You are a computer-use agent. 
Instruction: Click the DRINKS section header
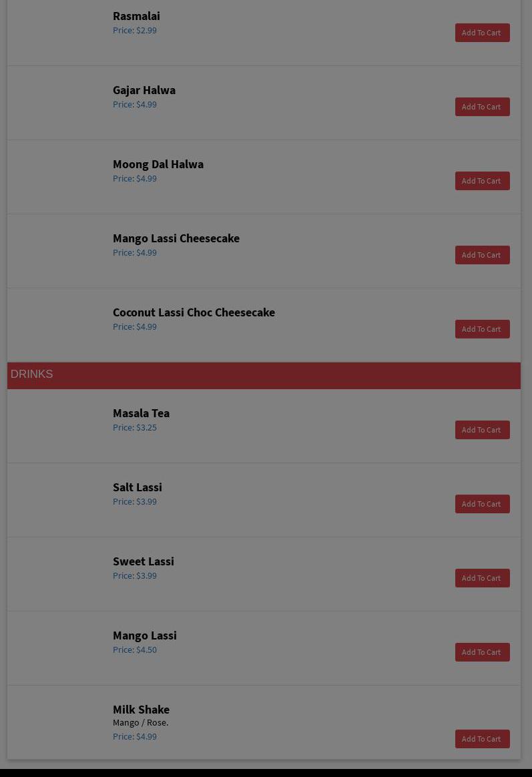[32, 374]
